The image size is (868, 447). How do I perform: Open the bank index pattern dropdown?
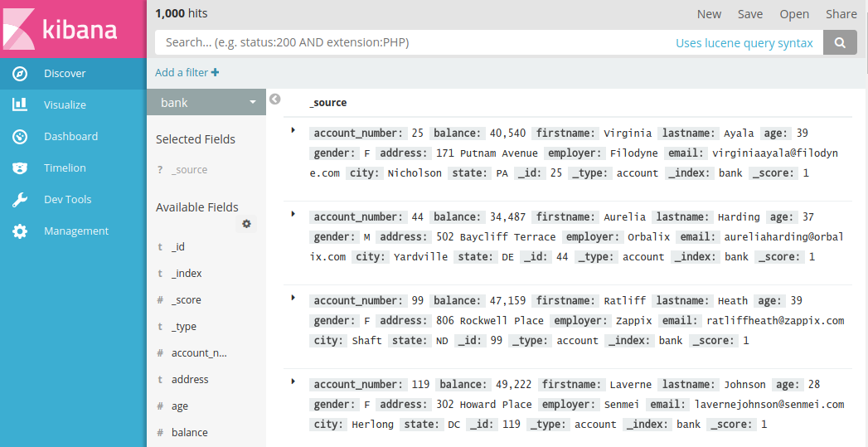click(x=206, y=103)
